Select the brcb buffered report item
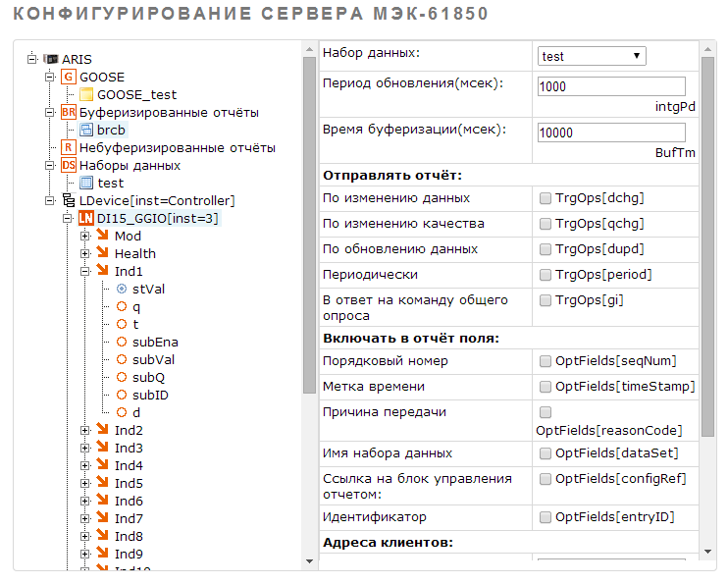Viewport: 728px width, 584px height. click(111, 130)
